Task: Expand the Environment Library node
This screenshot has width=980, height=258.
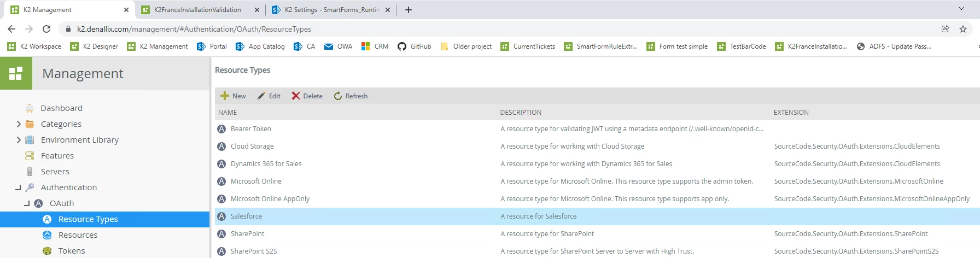Action: pyautogui.click(x=19, y=140)
